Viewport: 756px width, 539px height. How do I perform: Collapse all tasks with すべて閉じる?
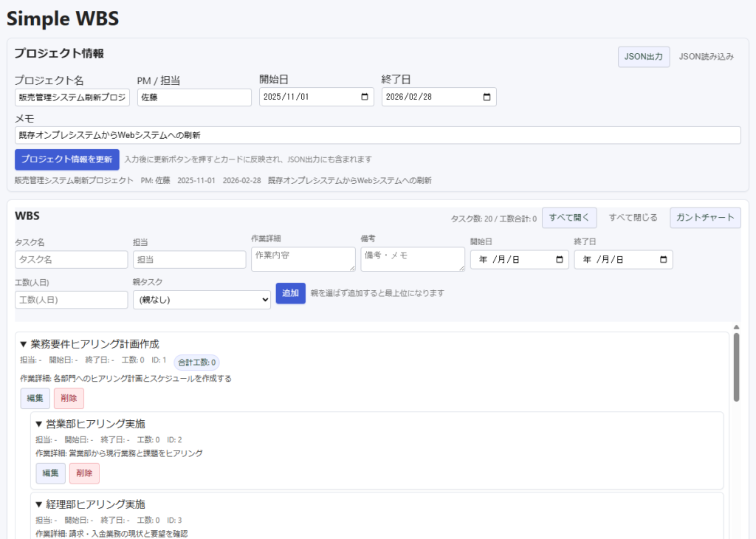pyautogui.click(x=633, y=218)
